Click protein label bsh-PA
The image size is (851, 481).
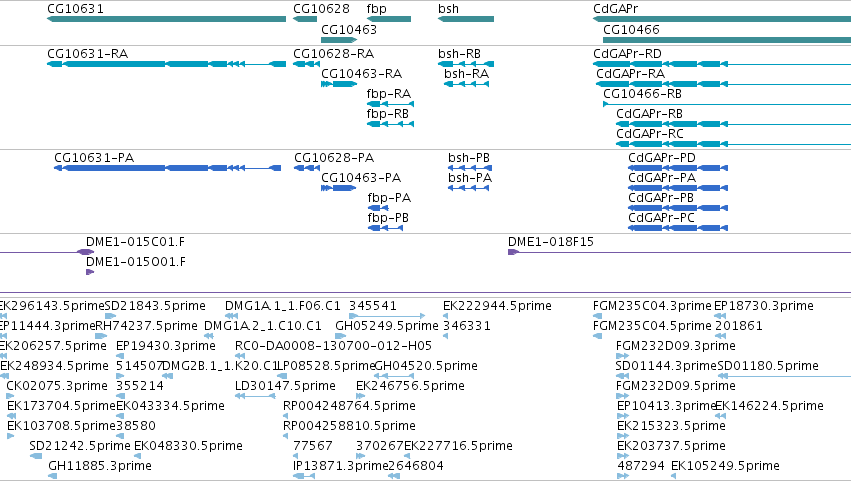[470, 178]
